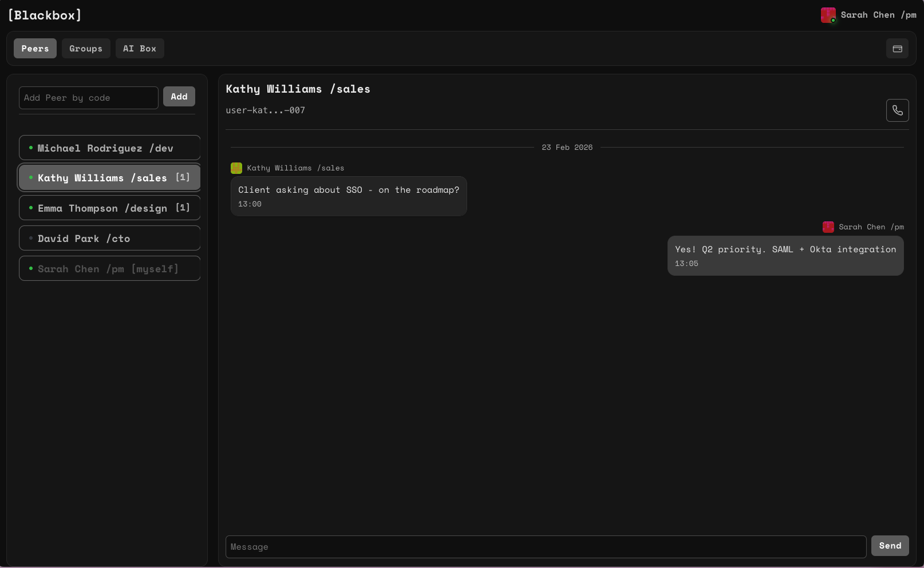
Task: Click the unread badge on Kathy Williams
Action: tap(183, 177)
